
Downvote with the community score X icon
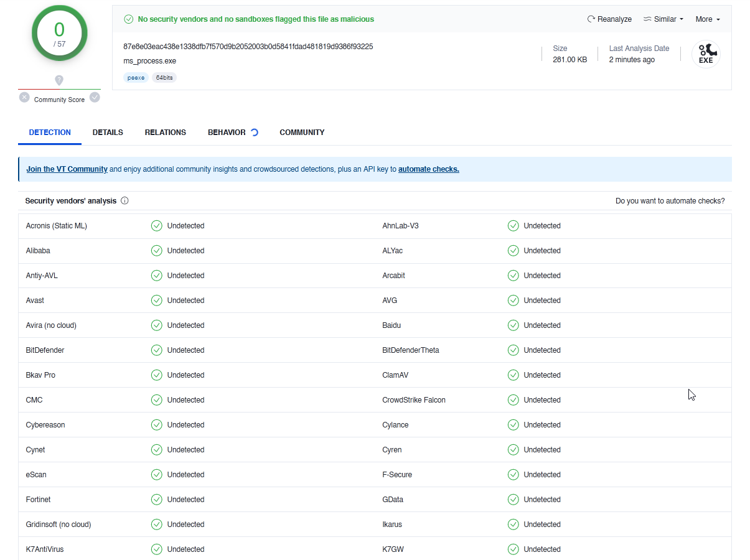point(24,97)
